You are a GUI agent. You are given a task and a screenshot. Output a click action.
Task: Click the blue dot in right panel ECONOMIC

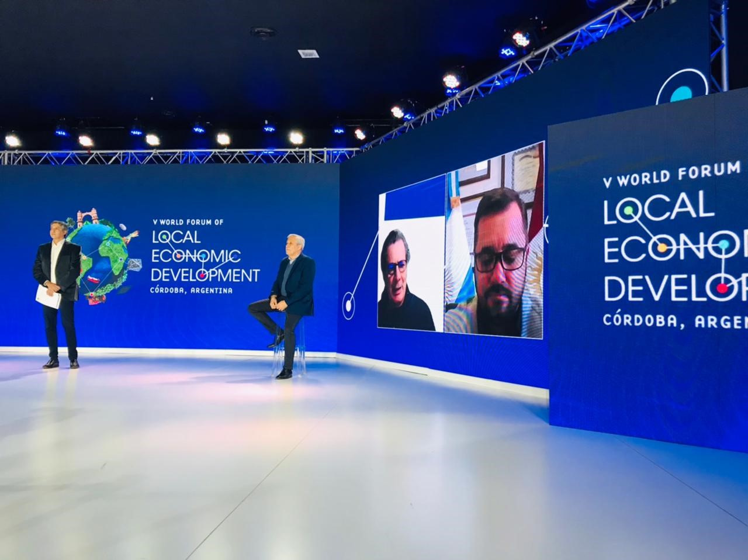click(723, 244)
